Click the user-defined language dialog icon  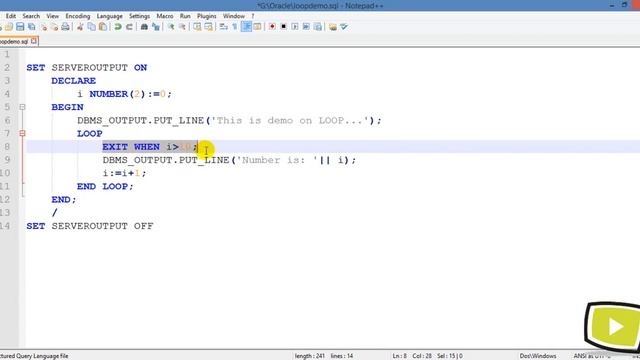coord(258,27)
